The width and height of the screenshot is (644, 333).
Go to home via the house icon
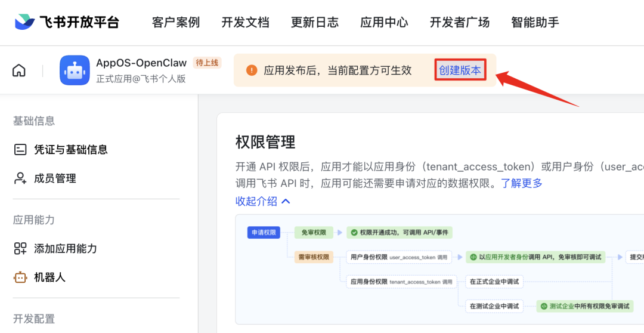(19, 70)
